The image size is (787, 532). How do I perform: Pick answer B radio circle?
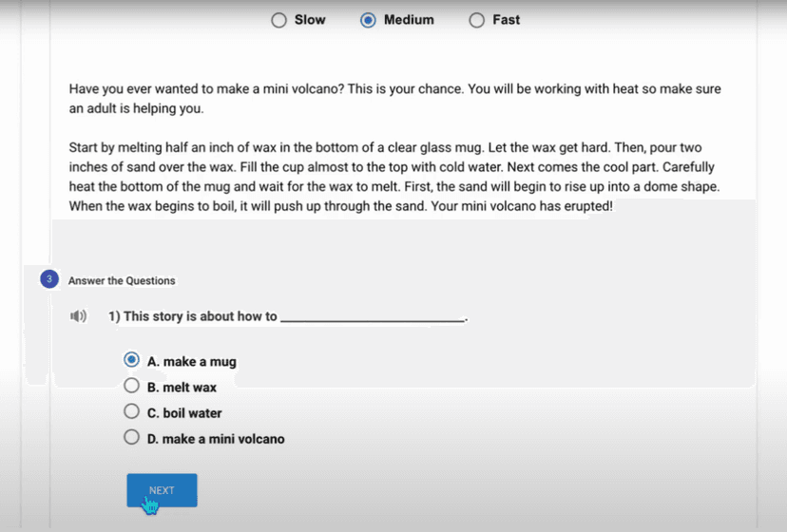[x=132, y=387]
